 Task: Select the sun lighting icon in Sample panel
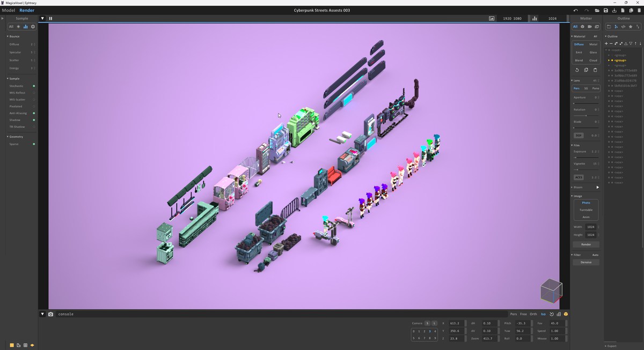coord(18,26)
